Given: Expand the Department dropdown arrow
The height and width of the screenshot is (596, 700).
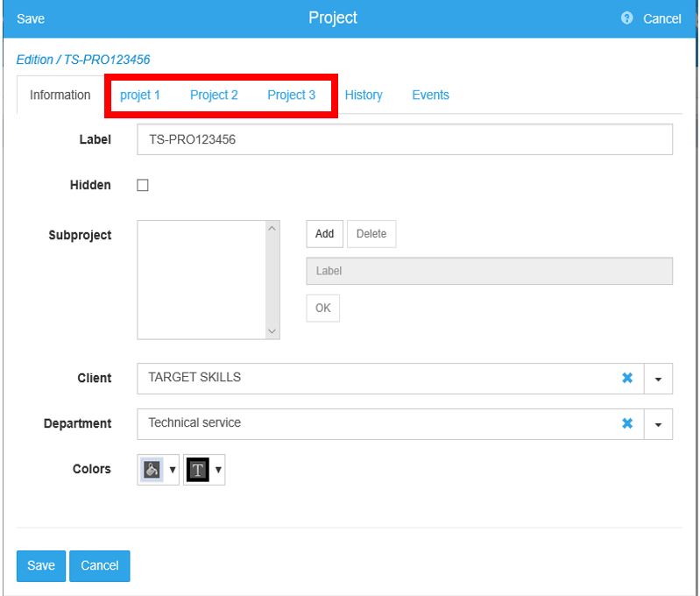Looking at the screenshot, I should click(658, 424).
